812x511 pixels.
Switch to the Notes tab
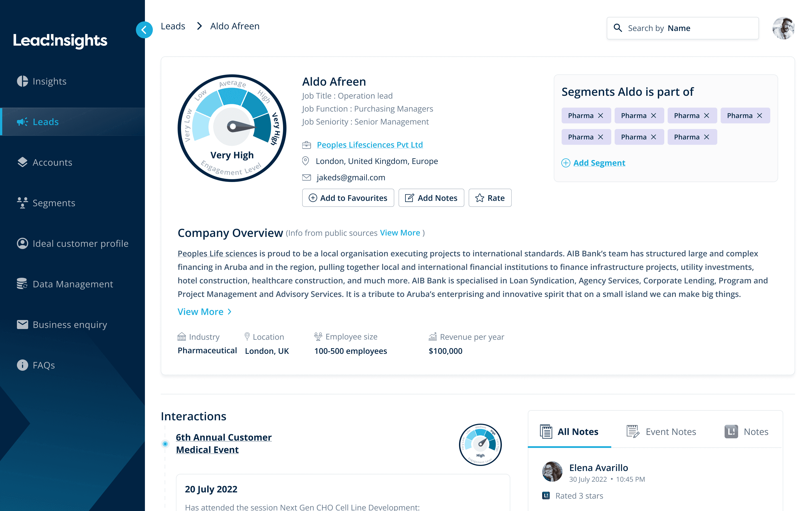click(x=747, y=432)
